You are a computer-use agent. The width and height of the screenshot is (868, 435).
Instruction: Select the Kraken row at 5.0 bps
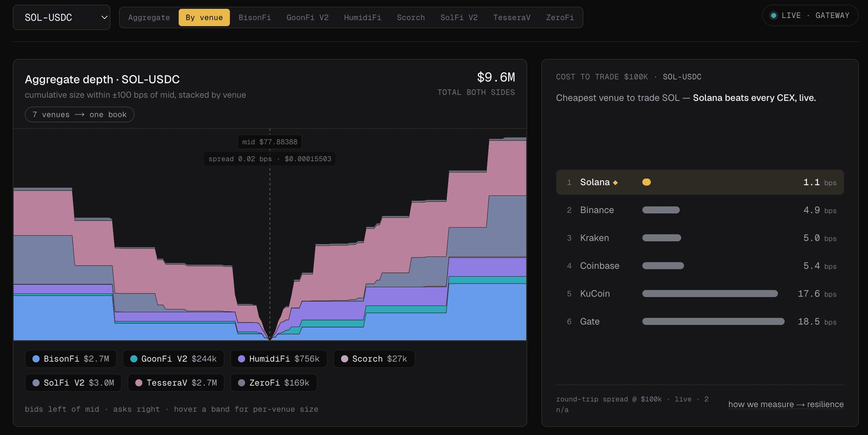click(x=700, y=238)
